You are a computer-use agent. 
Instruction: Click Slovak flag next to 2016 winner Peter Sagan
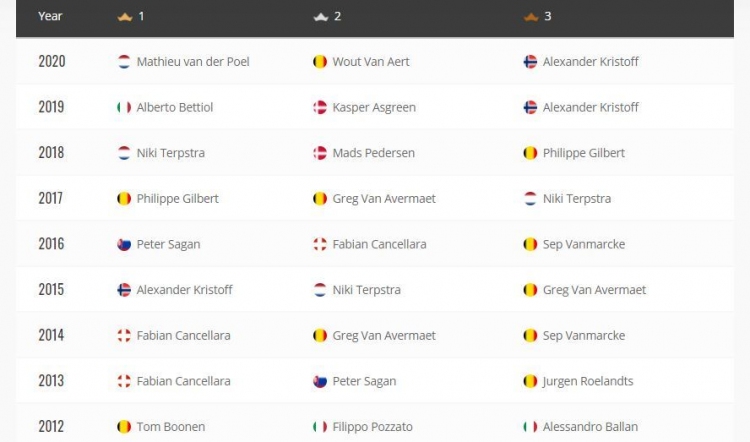pos(124,244)
